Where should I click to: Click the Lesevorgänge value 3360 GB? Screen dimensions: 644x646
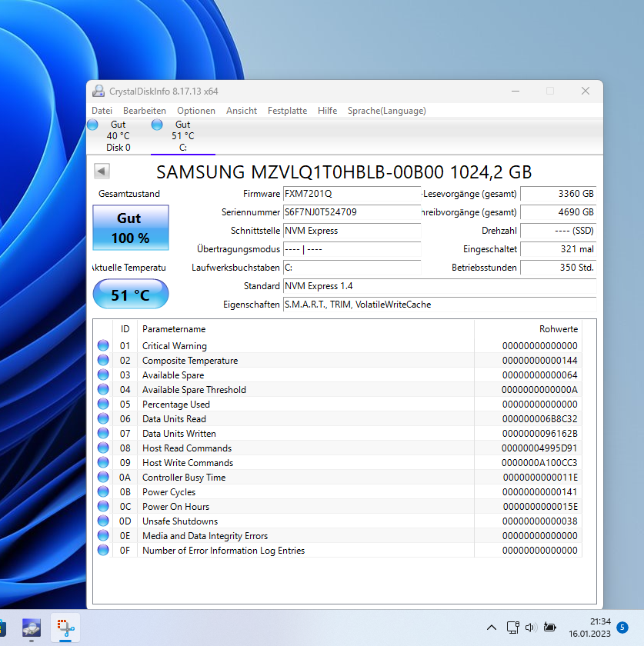pos(559,194)
